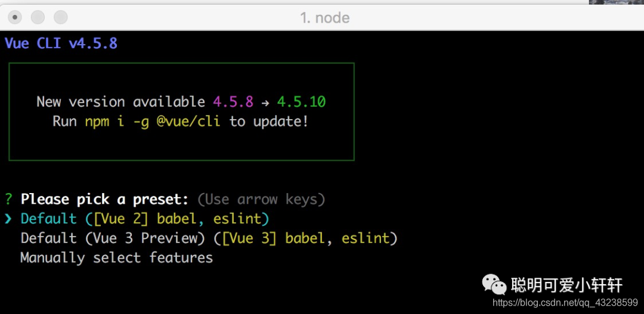Minimize the terminal with the second title-bar button

tap(38, 17)
